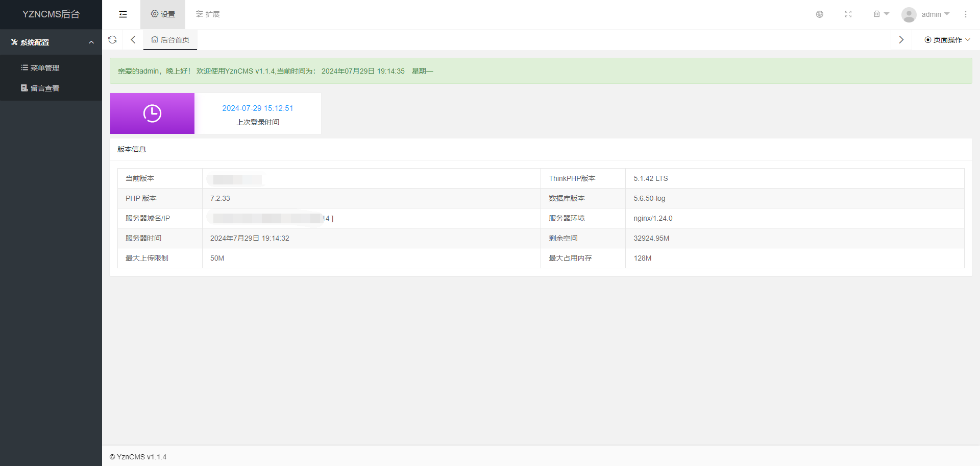Image resolution: width=980 pixels, height=466 pixels.
Task: Expand the 页面操作 dropdown
Action: click(x=947, y=40)
